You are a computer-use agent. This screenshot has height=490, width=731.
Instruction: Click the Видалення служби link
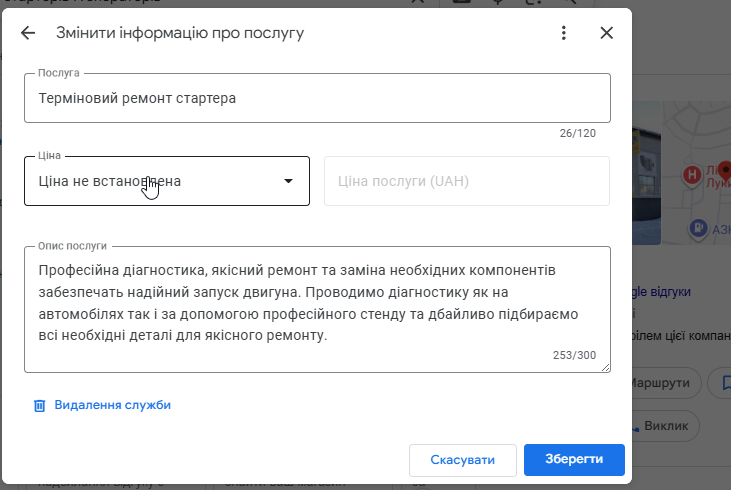click(x=112, y=405)
